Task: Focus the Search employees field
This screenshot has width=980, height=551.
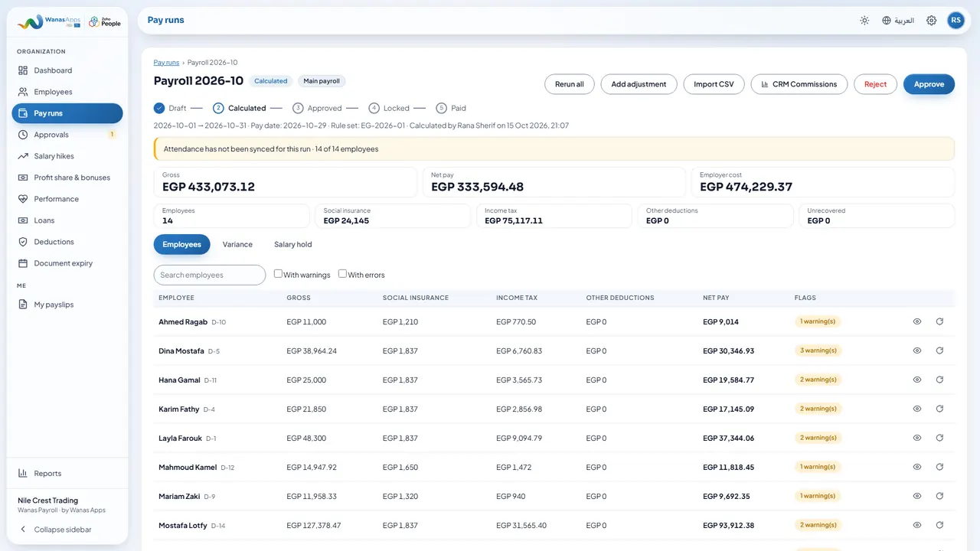Action: pyautogui.click(x=210, y=275)
